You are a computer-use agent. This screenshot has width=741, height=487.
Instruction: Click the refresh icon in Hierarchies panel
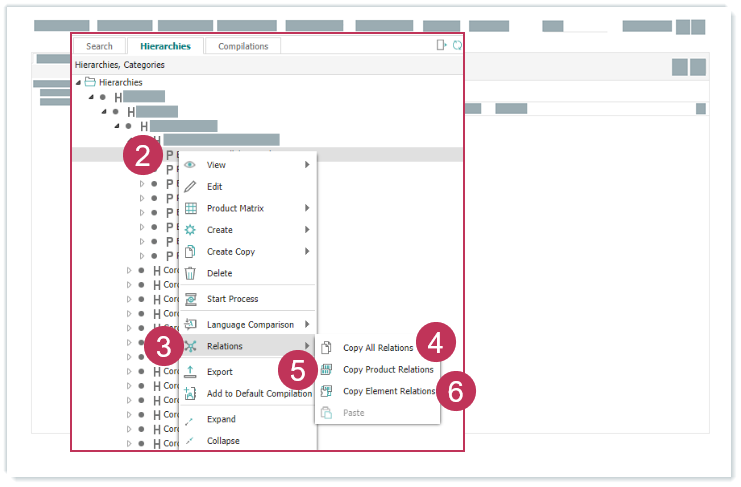(x=457, y=45)
